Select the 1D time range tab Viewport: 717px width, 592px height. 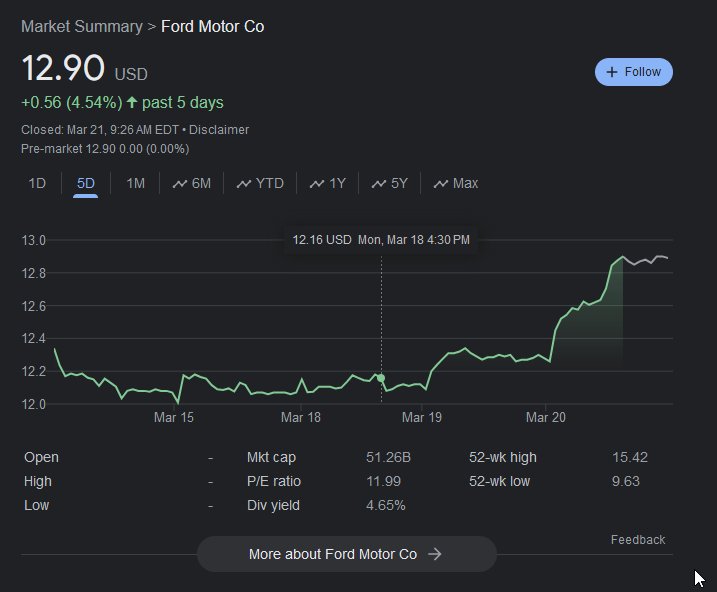pyautogui.click(x=37, y=183)
